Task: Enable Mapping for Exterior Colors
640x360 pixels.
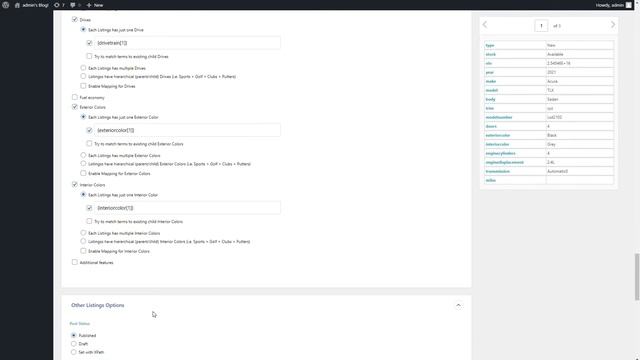Action: [83, 173]
